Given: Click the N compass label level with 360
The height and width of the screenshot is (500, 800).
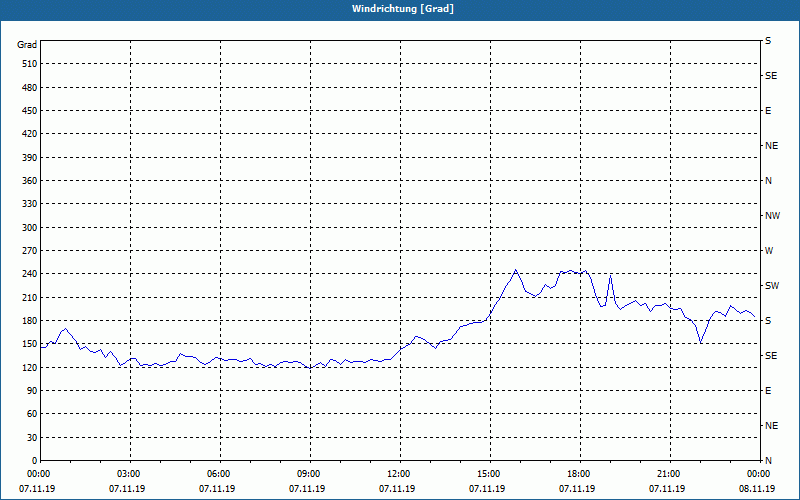Looking at the screenshot, I should [769, 181].
